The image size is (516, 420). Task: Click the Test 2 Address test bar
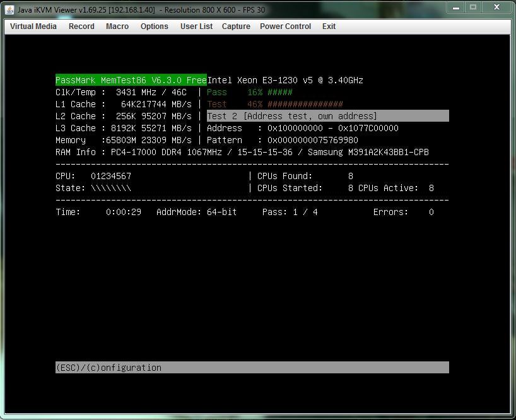point(328,116)
